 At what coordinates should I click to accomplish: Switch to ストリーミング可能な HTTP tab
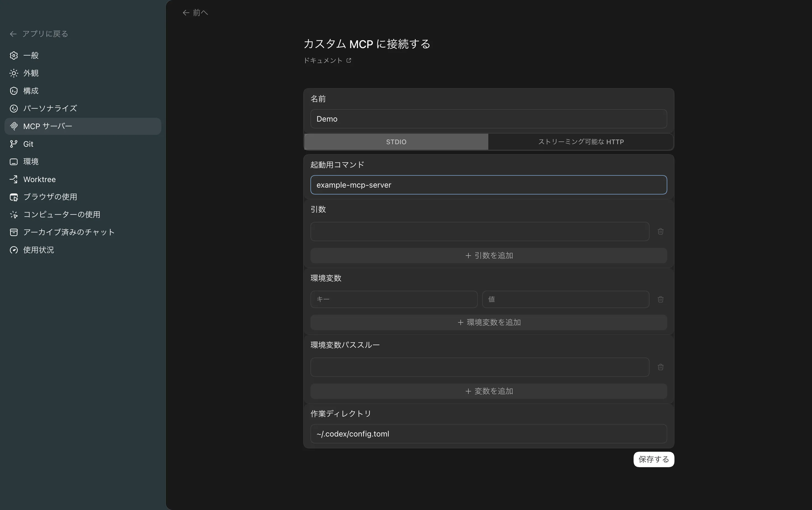581,142
